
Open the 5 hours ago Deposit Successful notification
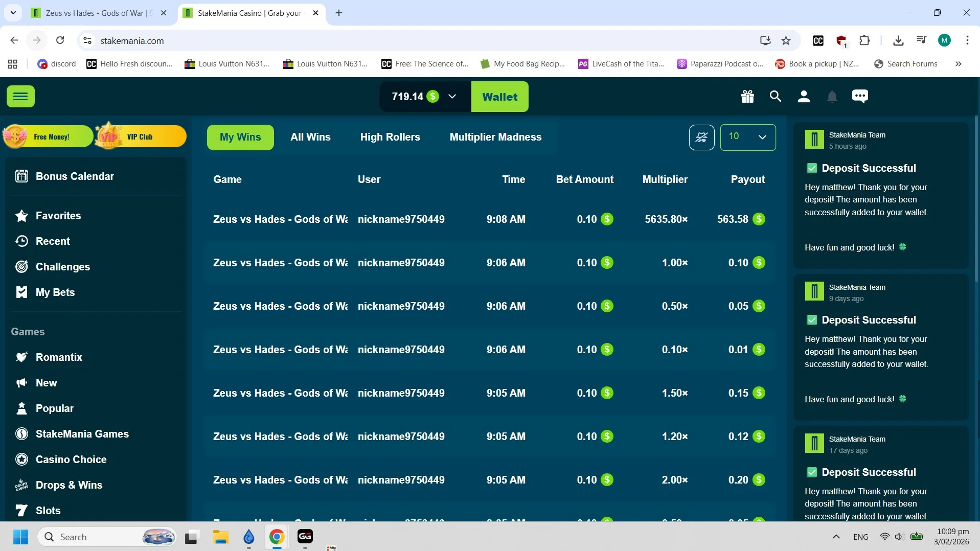click(881, 196)
